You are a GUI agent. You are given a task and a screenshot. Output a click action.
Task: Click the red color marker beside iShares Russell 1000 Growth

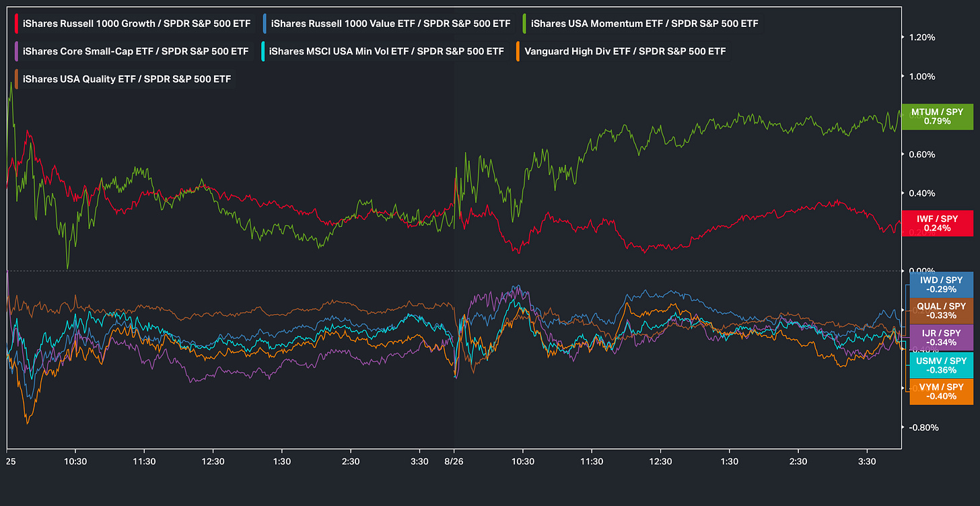[17, 24]
